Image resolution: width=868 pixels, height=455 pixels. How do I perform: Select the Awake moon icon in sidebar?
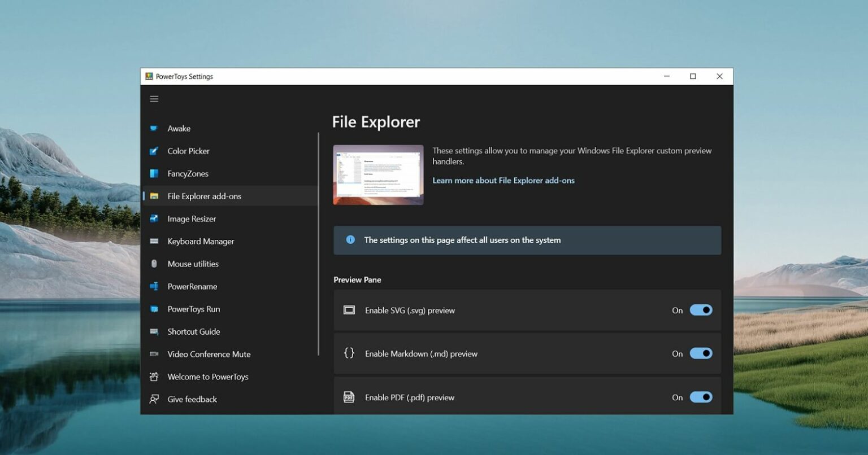click(x=153, y=128)
